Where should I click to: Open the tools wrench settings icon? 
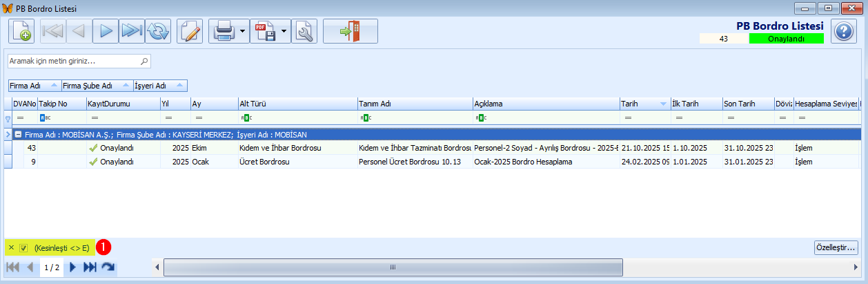[304, 32]
